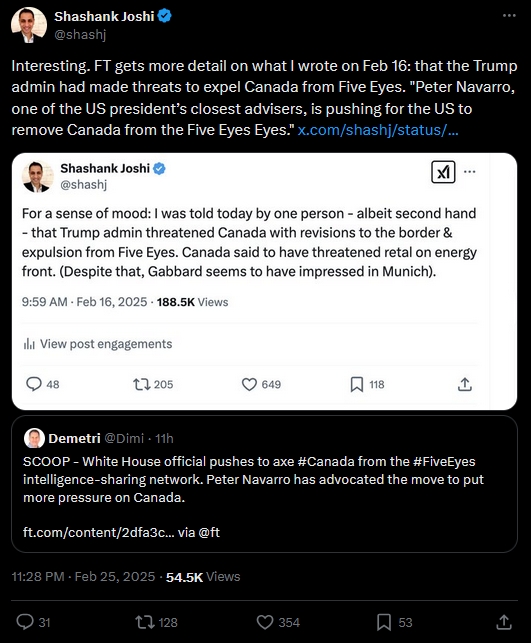Click the reply icon on main post
Viewport: 531px width, 643px height.
tap(25, 622)
